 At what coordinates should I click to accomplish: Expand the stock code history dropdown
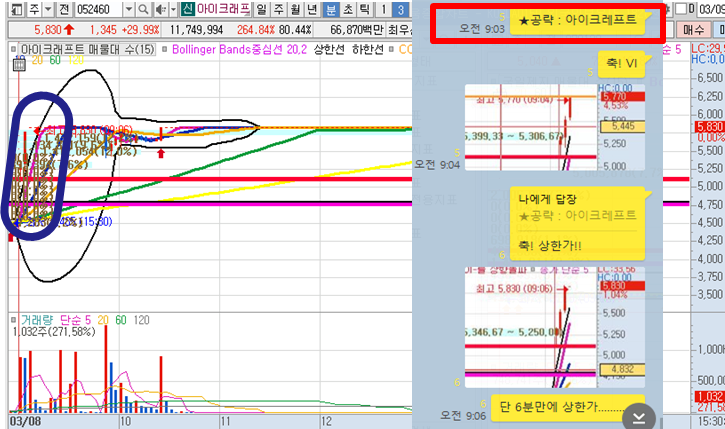[x=129, y=9]
